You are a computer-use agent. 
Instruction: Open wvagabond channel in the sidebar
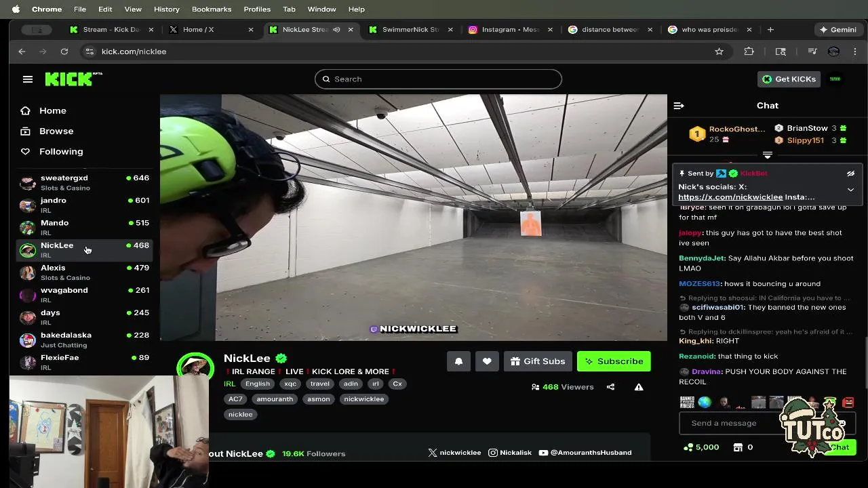(84, 294)
